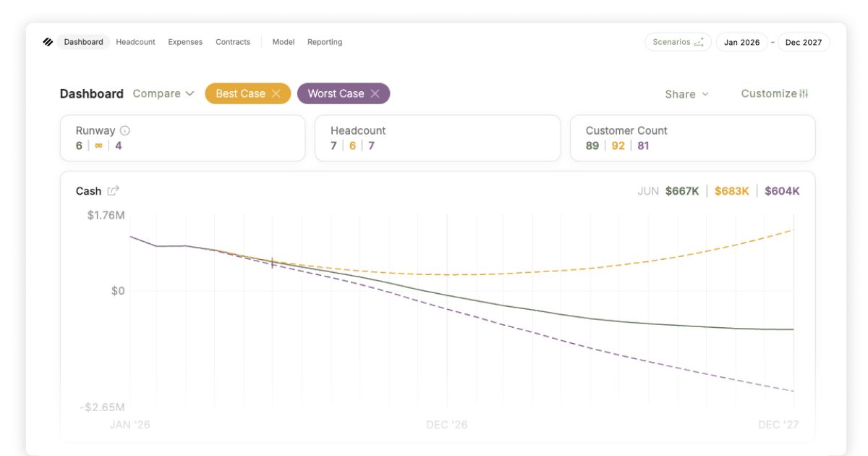Image resolution: width=868 pixels, height=456 pixels.
Task: Switch to the Dashboard tab
Action: click(x=83, y=42)
